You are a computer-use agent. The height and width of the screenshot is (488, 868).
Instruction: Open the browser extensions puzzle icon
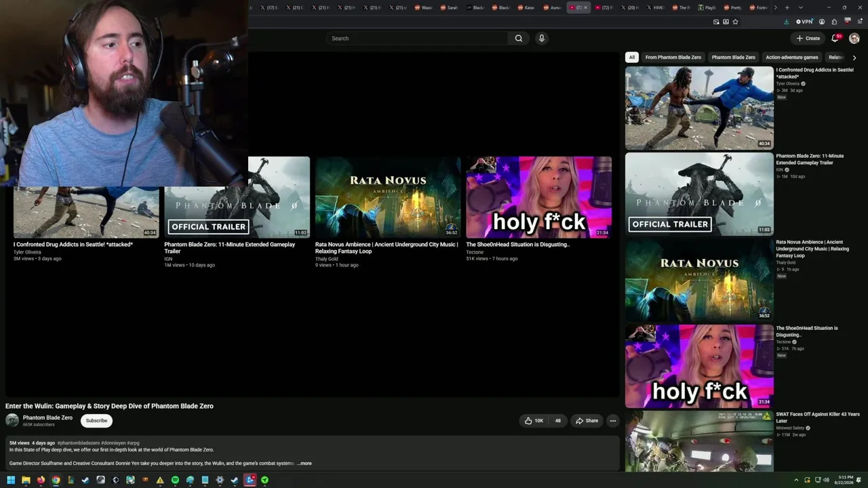point(834,22)
